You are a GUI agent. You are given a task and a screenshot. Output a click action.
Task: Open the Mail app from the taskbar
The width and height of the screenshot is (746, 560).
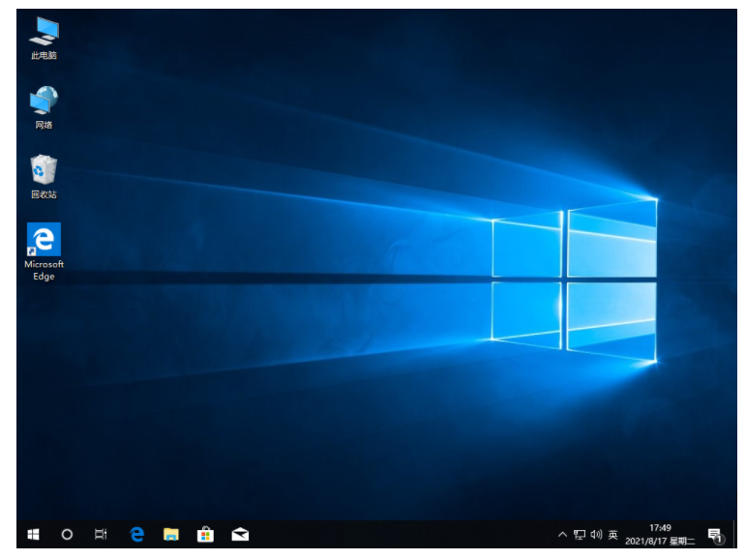[x=240, y=534]
